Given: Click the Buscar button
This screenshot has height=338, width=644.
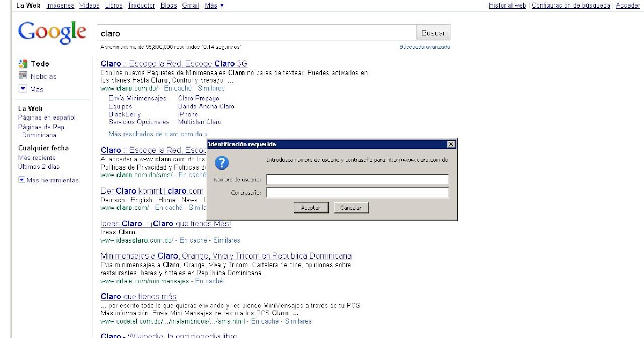Looking at the screenshot, I should (x=433, y=33).
